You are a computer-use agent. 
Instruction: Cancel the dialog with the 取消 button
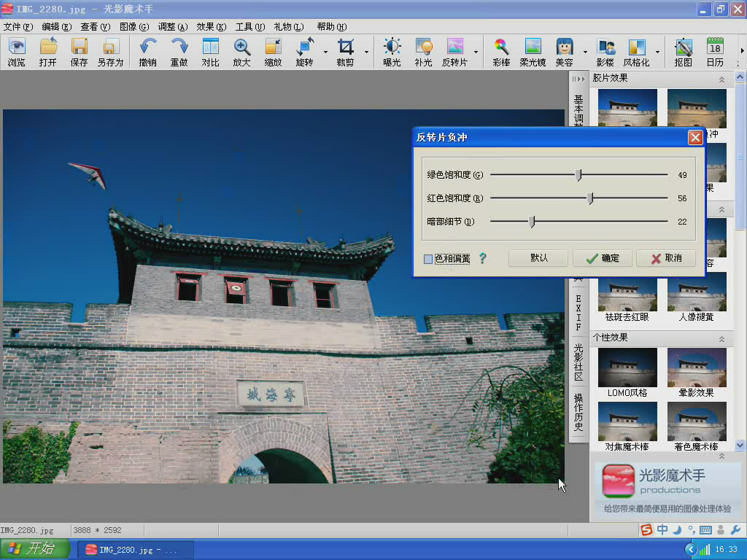pyautogui.click(x=666, y=258)
